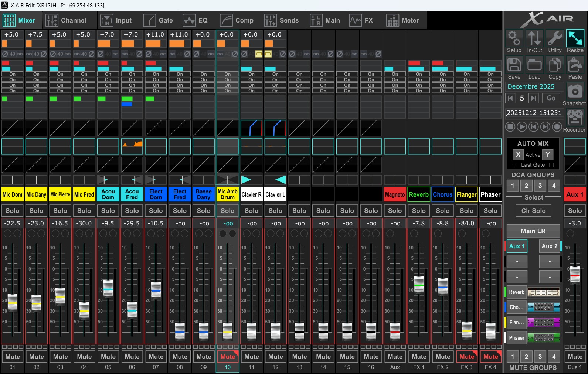Switch to the EQ tab
Viewport: 588px width, 374px height.
click(x=196, y=20)
